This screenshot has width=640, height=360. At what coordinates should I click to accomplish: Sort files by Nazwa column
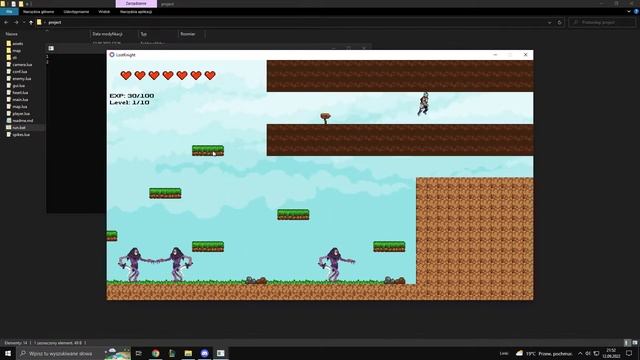11,34
